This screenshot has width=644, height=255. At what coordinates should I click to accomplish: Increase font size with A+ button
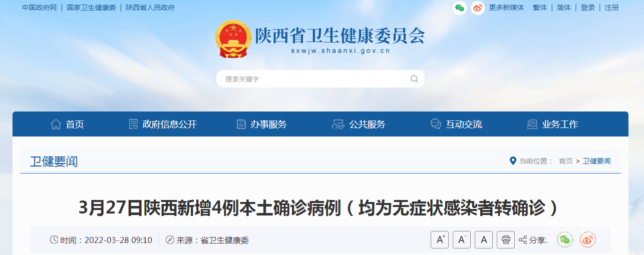pyautogui.click(x=440, y=240)
